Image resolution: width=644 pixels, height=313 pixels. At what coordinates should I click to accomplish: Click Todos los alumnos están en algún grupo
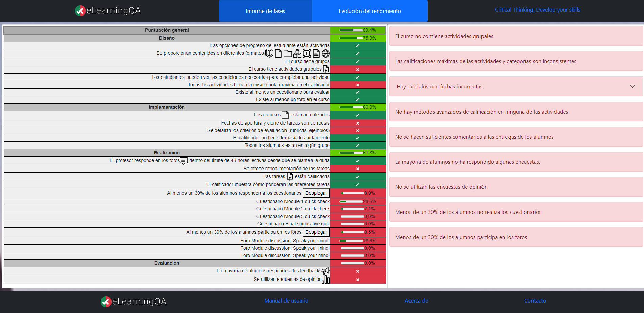[x=287, y=145]
